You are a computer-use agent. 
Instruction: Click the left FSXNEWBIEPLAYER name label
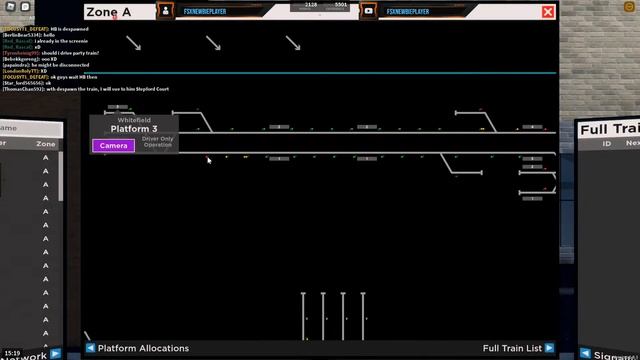205,12
